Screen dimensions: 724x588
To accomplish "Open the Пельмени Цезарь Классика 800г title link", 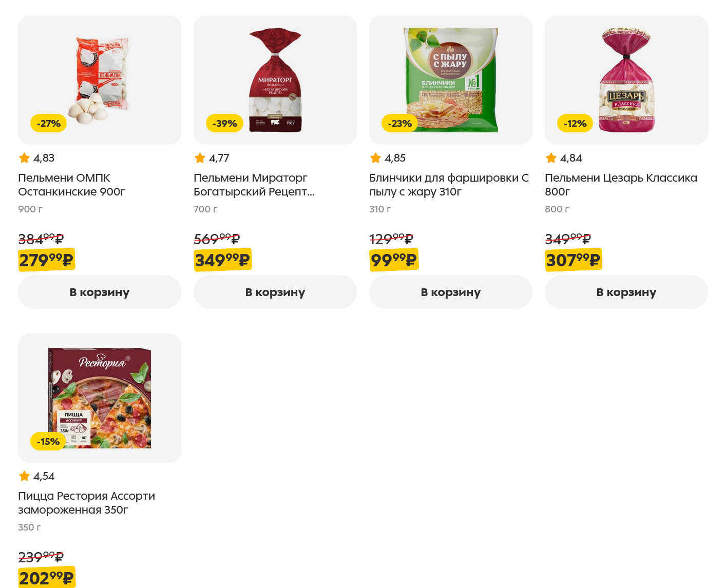I will 621,185.
